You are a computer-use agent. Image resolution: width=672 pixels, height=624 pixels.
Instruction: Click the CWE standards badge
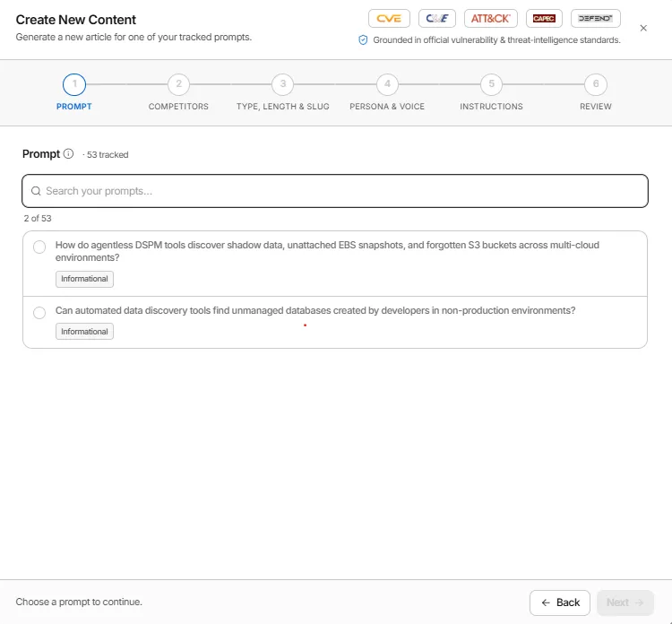(x=436, y=19)
